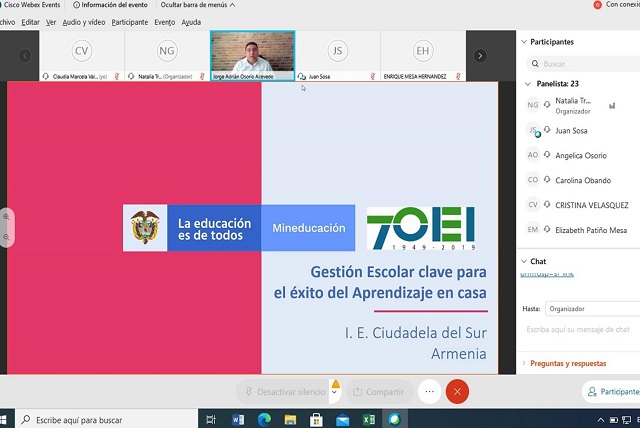
Task: Click muted mic icon on ENRIQUE MESA thumbnail
Action: click(458, 76)
